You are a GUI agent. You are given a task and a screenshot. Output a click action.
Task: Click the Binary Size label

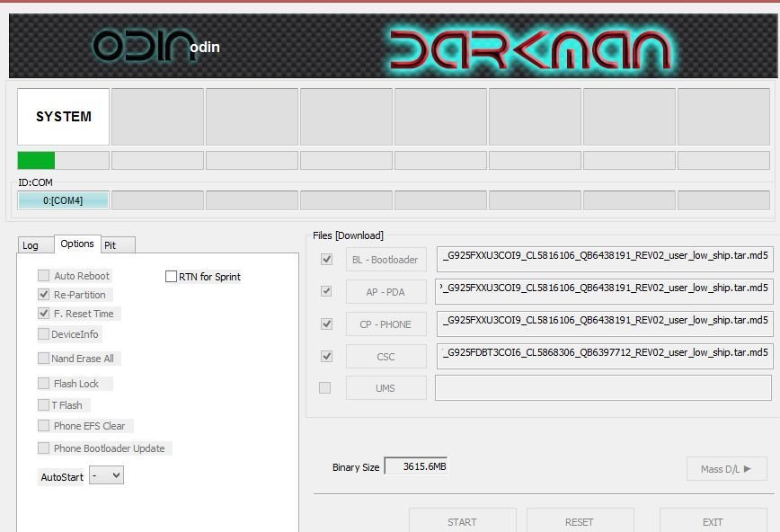pyautogui.click(x=356, y=467)
